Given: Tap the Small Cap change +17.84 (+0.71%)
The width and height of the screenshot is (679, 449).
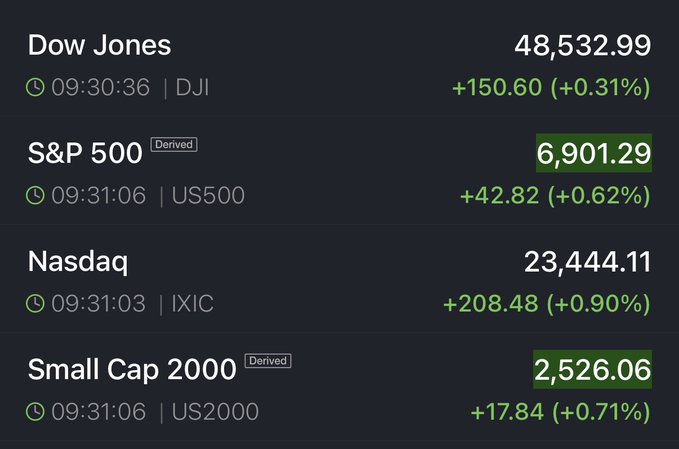Looking at the screenshot, I should point(560,412).
